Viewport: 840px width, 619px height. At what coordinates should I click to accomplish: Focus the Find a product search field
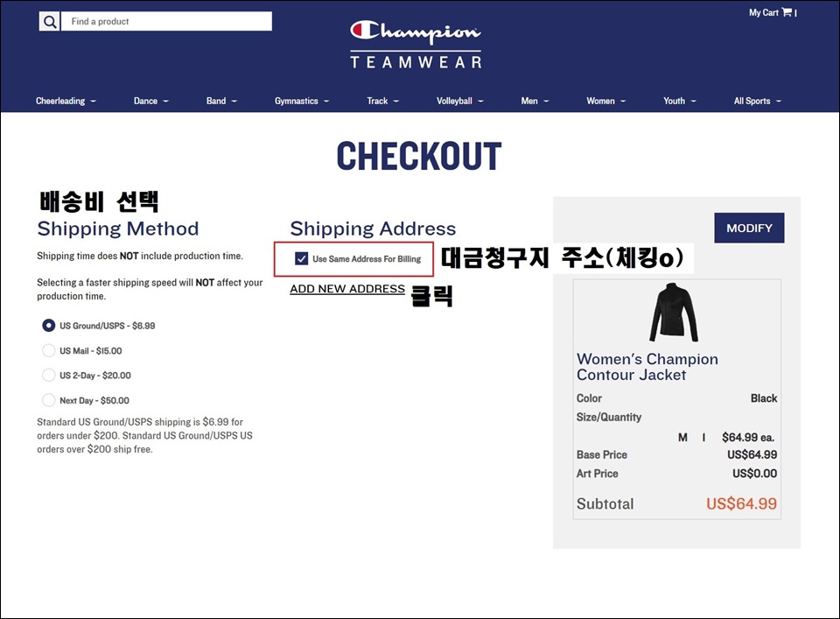click(166, 21)
